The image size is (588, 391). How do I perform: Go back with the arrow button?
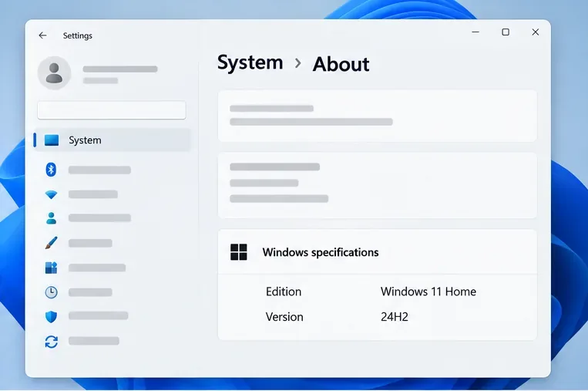pos(42,35)
